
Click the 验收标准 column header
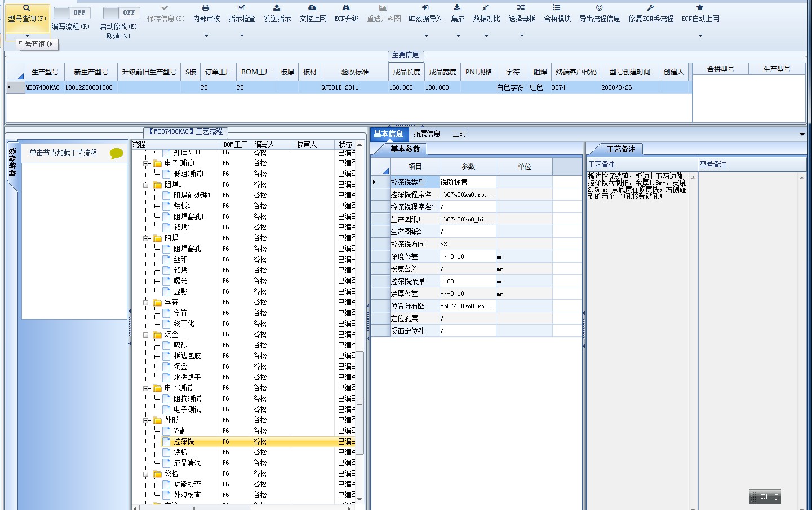pyautogui.click(x=354, y=72)
